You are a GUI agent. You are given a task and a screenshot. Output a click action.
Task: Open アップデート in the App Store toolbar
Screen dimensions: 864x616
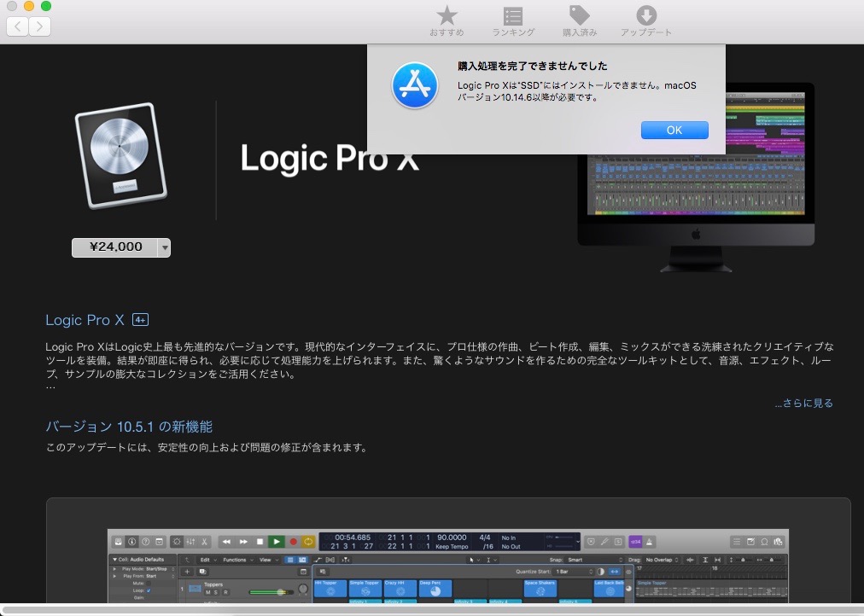click(646, 20)
